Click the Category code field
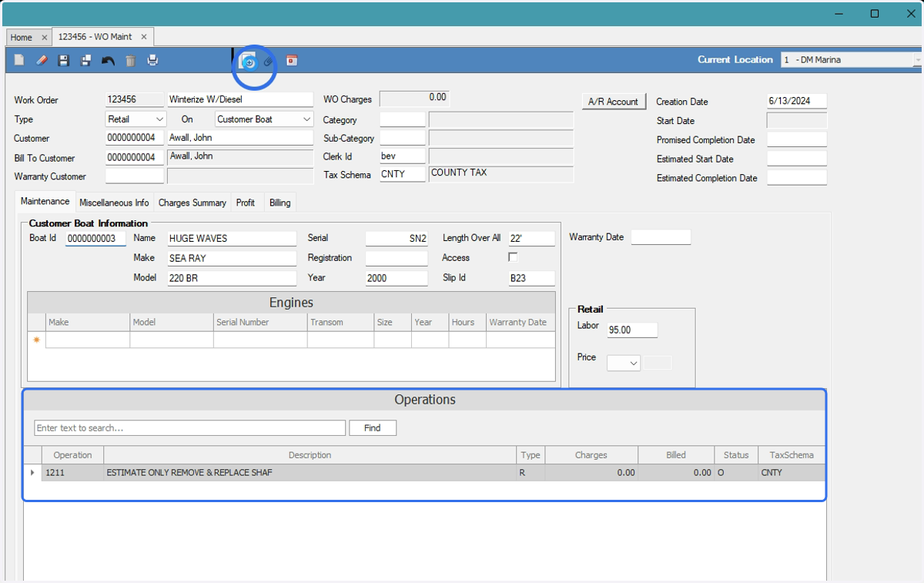This screenshot has width=924, height=583. [x=403, y=119]
